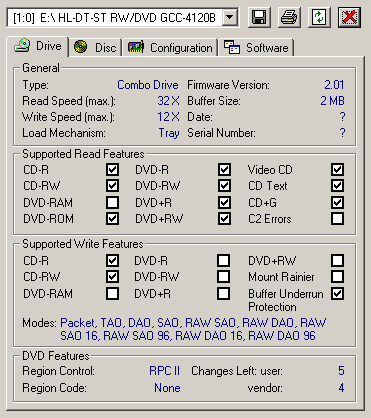
Task: Open the Configuration tab
Action: click(x=170, y=47)
